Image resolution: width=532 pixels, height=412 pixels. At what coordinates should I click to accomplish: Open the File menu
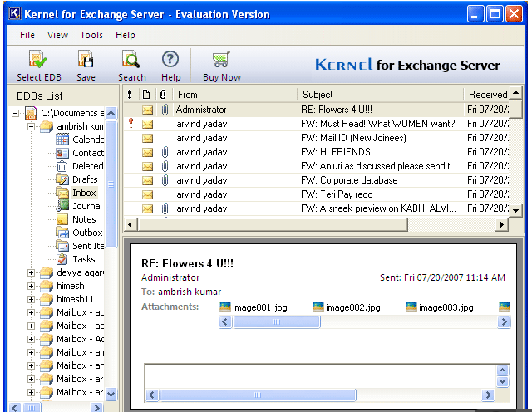[27, 35]
